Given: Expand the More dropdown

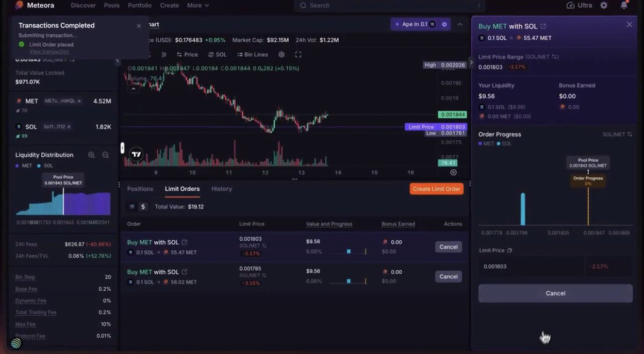Looking at the screenshot, I should click(x=197, y=5).
